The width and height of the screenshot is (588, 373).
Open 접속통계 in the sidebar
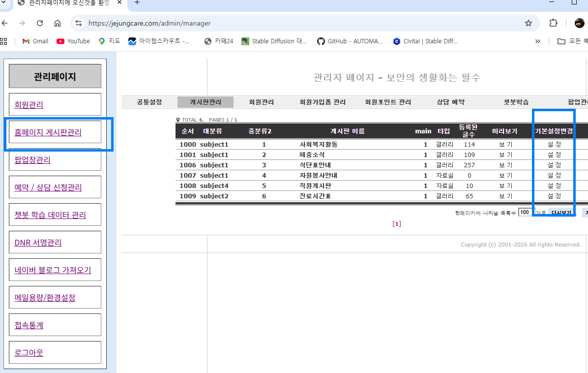click(x=29, y=325)
